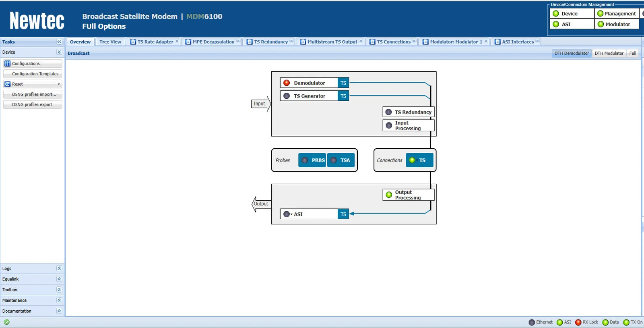The image size is (644, 328).
Task: Select the DTH Modulator view
Action: point(609,53)
